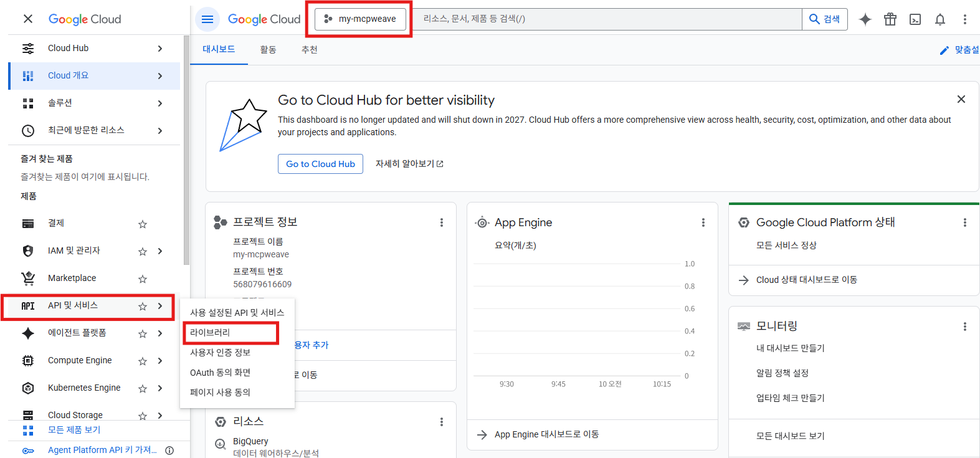Dismiss the Cloud Hub banner
The image size is (980, 458).
[x=961, y=99]
